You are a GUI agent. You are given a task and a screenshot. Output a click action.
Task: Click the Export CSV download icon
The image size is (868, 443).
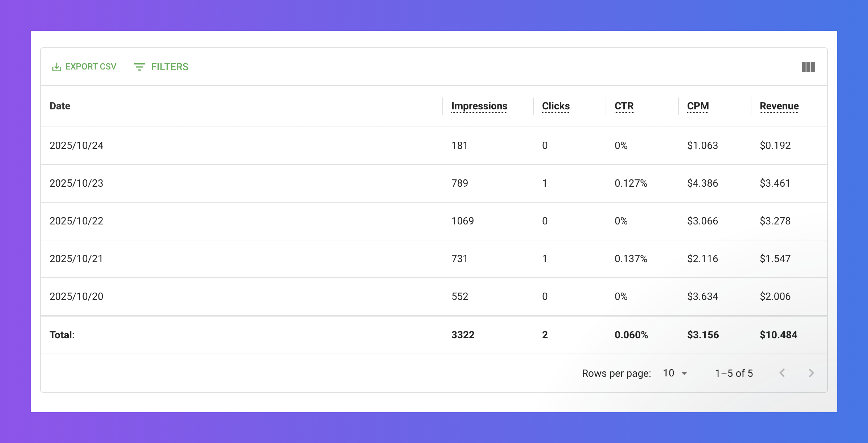pyautogui.click(x=57, y=67)
